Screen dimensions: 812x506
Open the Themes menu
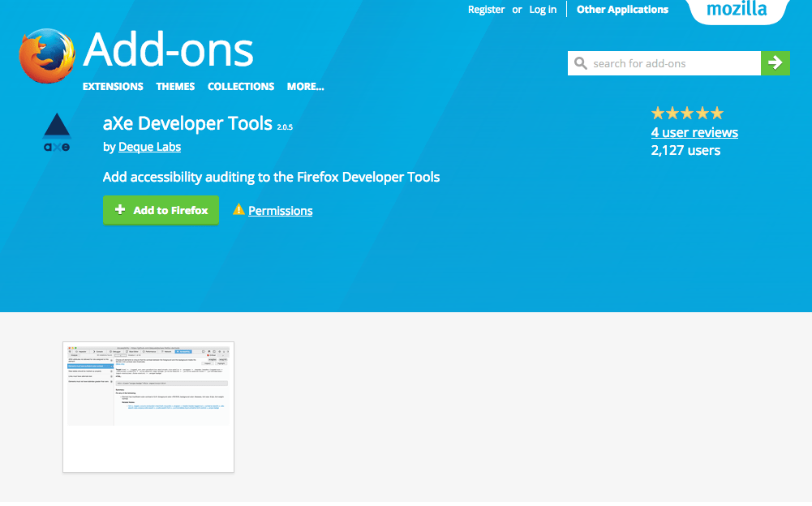point(175,87)
